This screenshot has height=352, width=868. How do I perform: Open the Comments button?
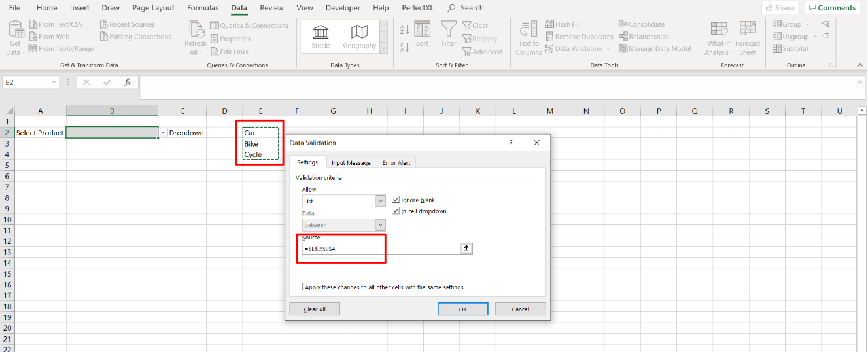[832, 8]
